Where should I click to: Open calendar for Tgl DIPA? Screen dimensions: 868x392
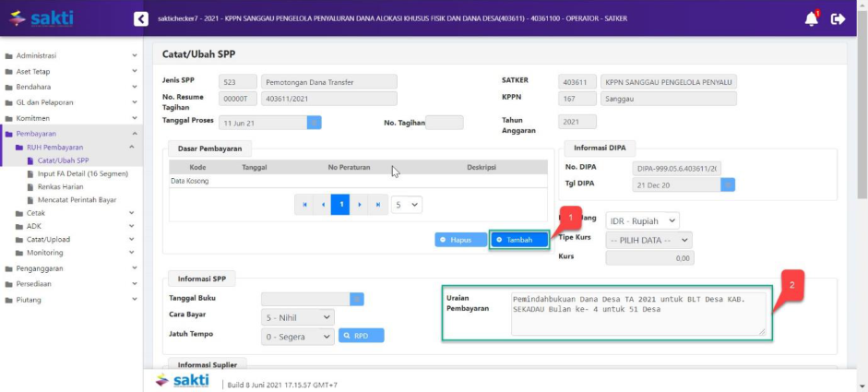point(728,184)
